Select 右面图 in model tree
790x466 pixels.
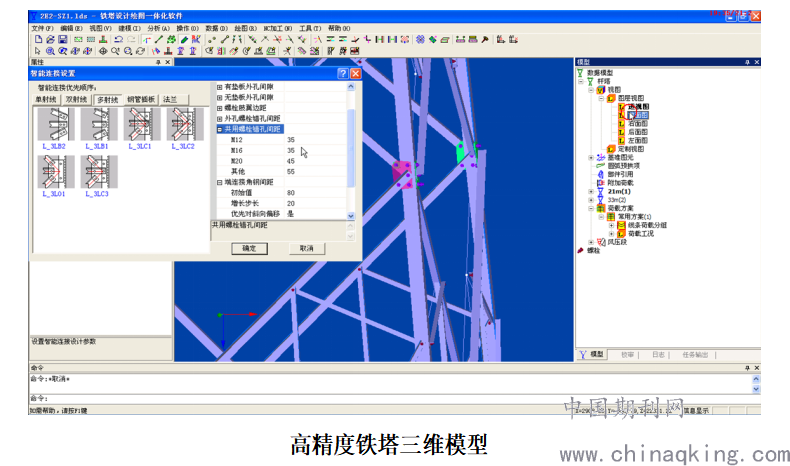[637, 123]
